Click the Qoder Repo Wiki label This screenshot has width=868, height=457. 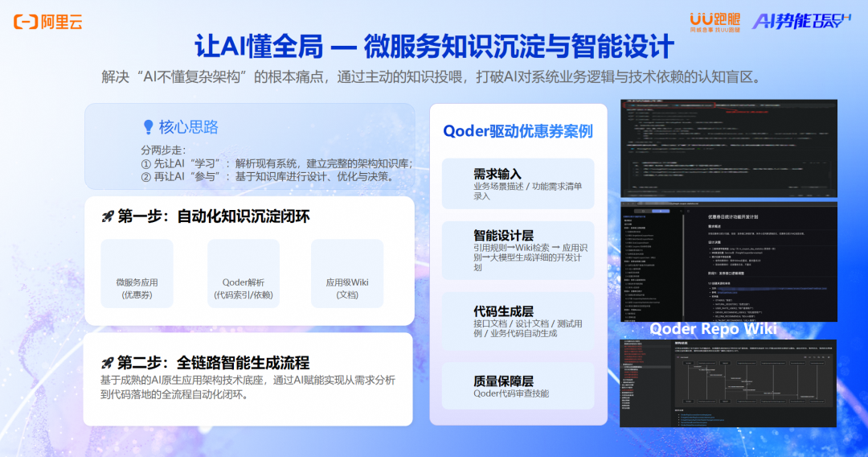[713, 329]
